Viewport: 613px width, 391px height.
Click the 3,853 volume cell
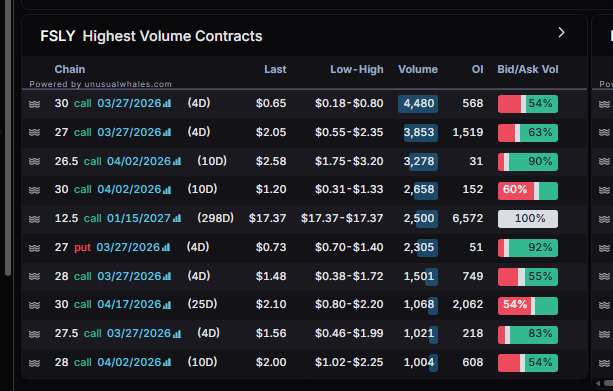420,133
